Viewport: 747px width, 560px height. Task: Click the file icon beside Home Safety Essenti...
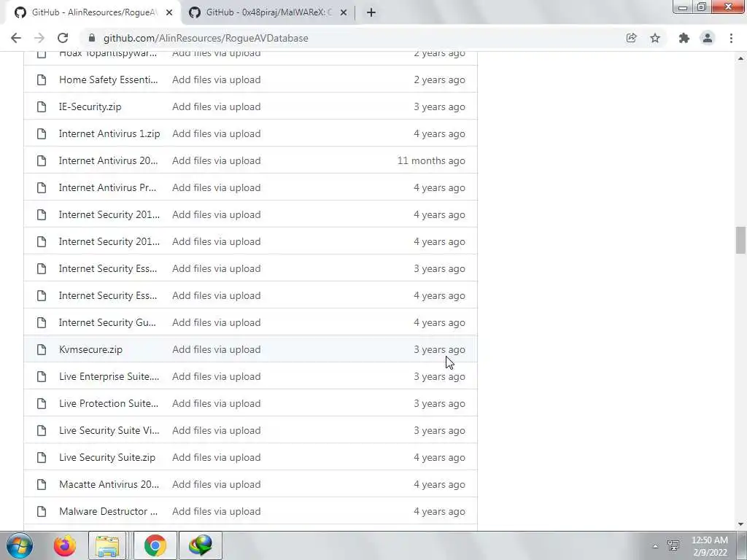(42, 79)
